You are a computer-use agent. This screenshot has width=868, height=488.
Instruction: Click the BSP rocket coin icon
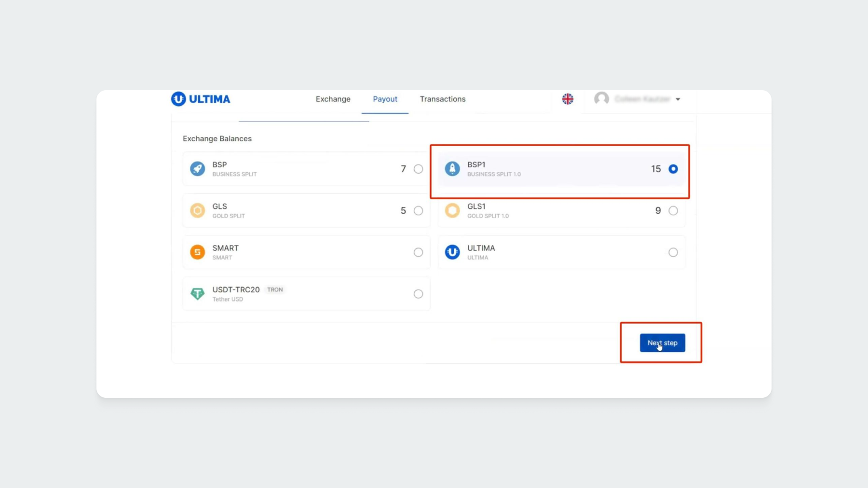(x=197, y=169)
